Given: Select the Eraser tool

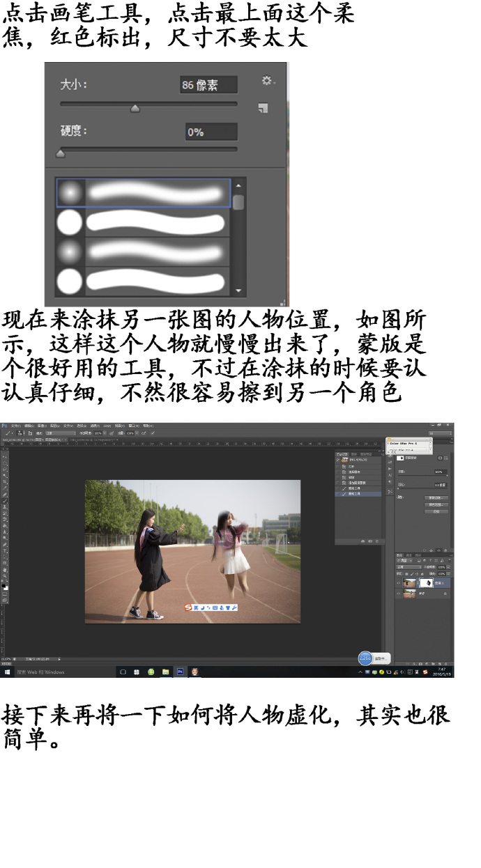Looking at the screenshot, I should [x=5, y=519].
